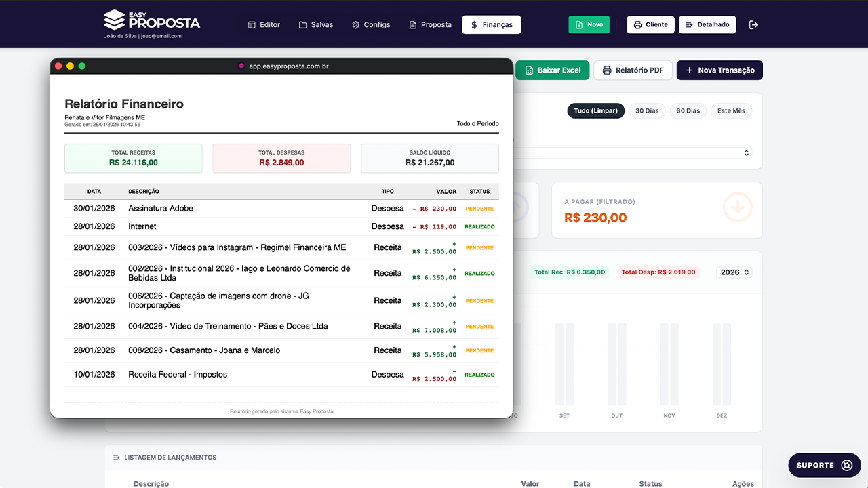
Task: Select the Finanças dollar icon
Action: [x=475, y=24]
